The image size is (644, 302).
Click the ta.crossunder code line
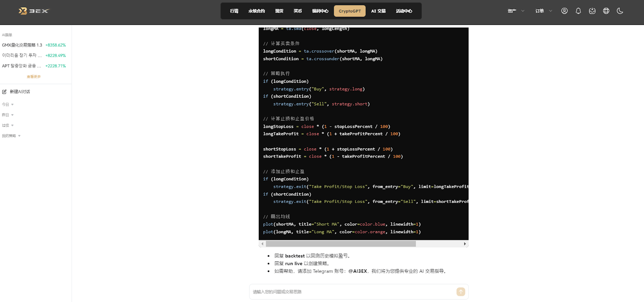pos(323,59)
